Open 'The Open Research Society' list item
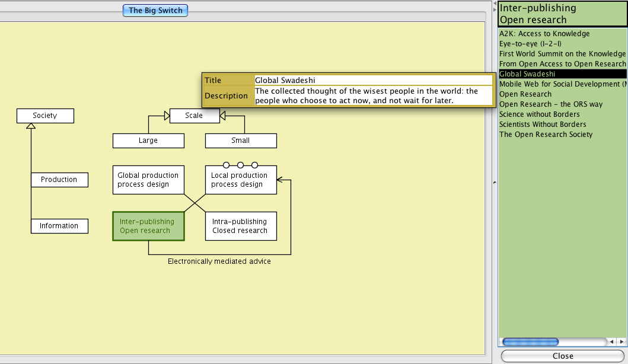 (546, 135)
